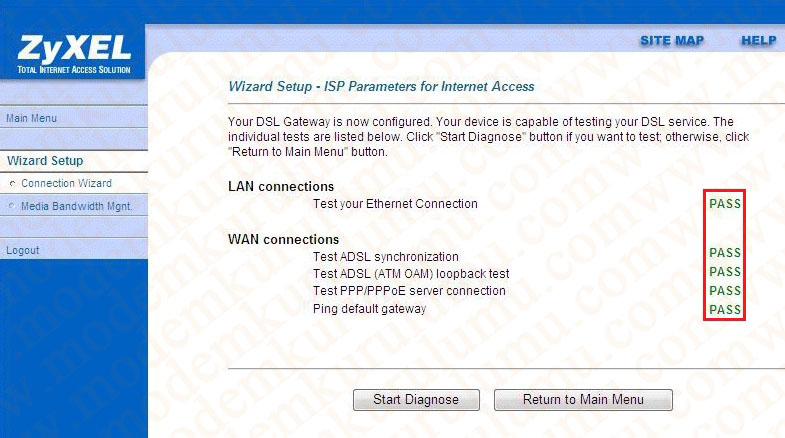Open the HELP link
785x438 pixels.
click(x=758, y=41)
